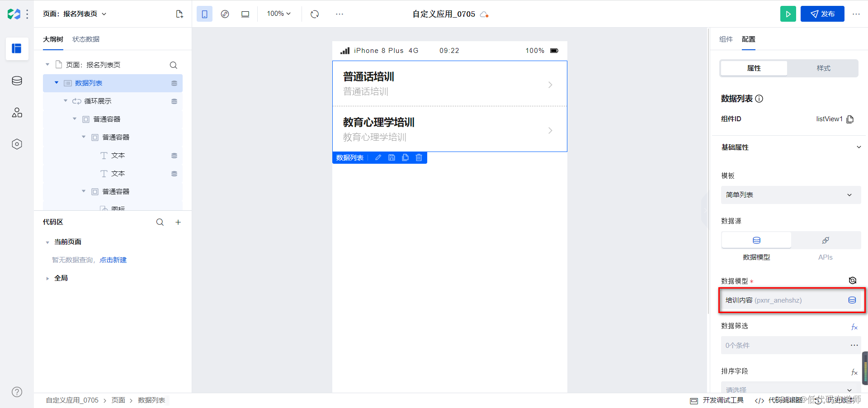The height and width of the screenshot is (408, 868).
Task: Choose the 数据模型 data source option
Action: click(756, 240)
